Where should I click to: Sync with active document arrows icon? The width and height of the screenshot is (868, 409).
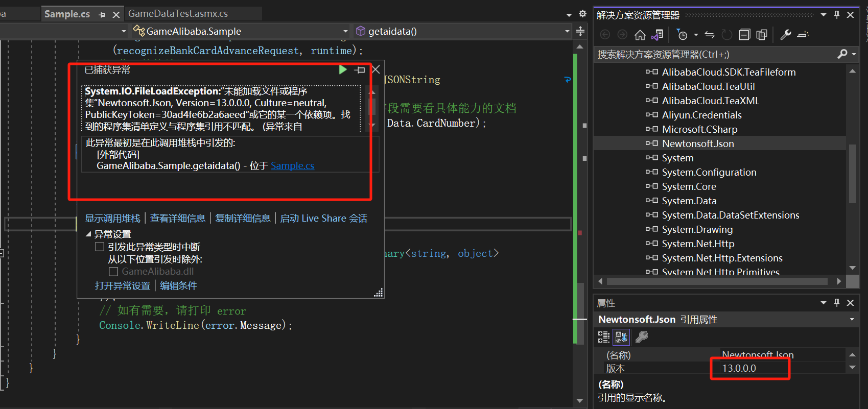point(710,35)
